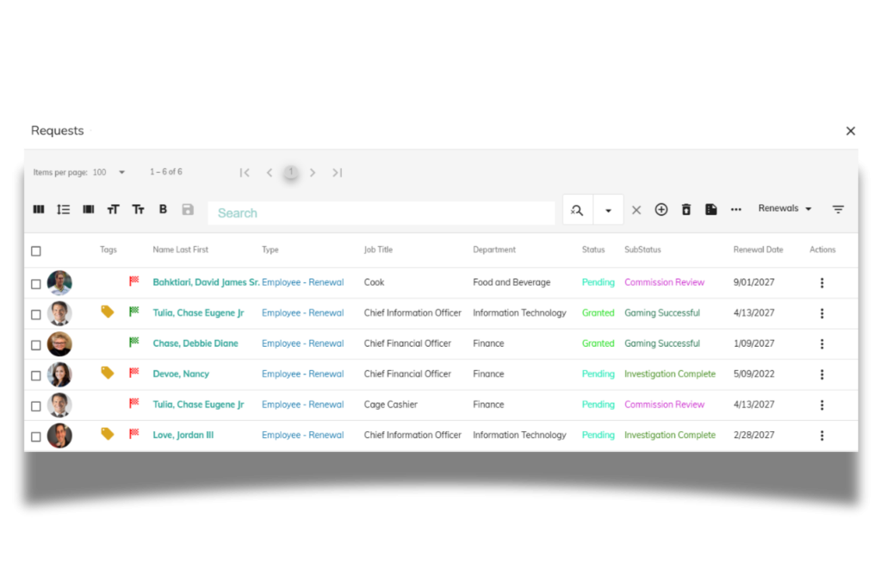This screenshot has height=588, width=882.
Task: Toggle bold text formatting
Action: (x=163, y=209)
